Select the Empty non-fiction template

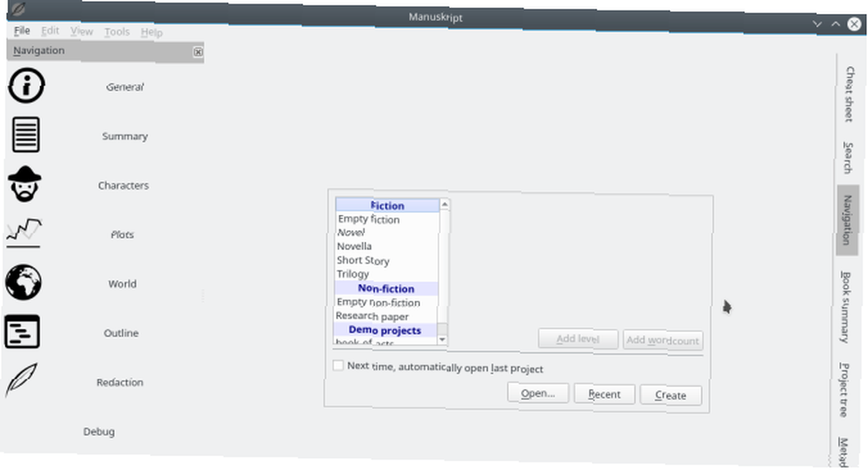tap(386, 303)
